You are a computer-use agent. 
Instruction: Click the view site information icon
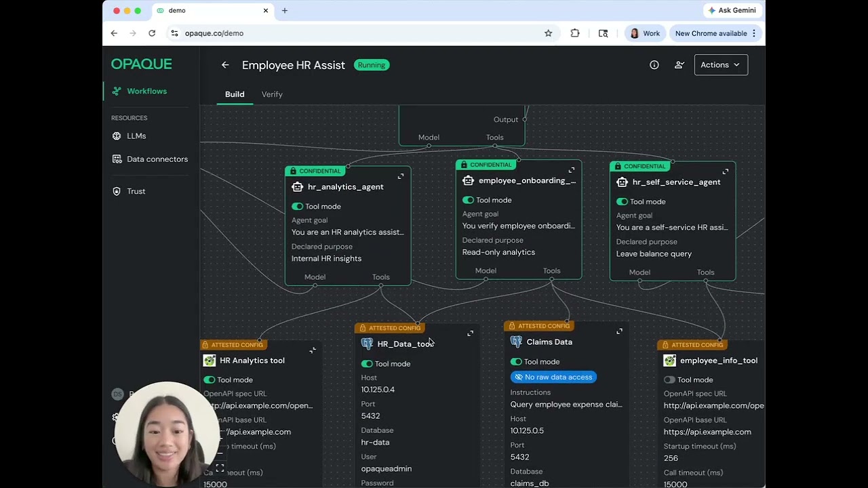(174, 33)
